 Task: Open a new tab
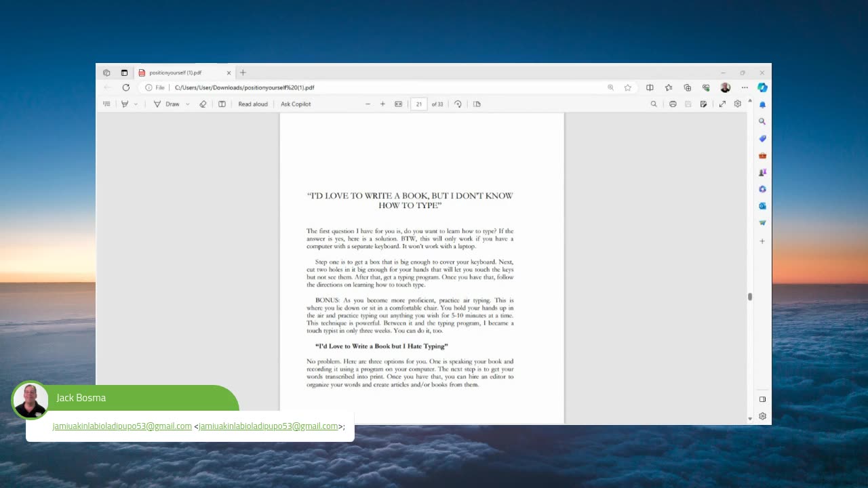[243, 73]
